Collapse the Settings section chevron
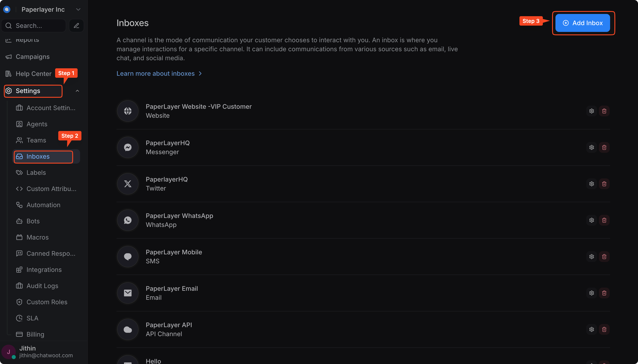 pos(77,91)
